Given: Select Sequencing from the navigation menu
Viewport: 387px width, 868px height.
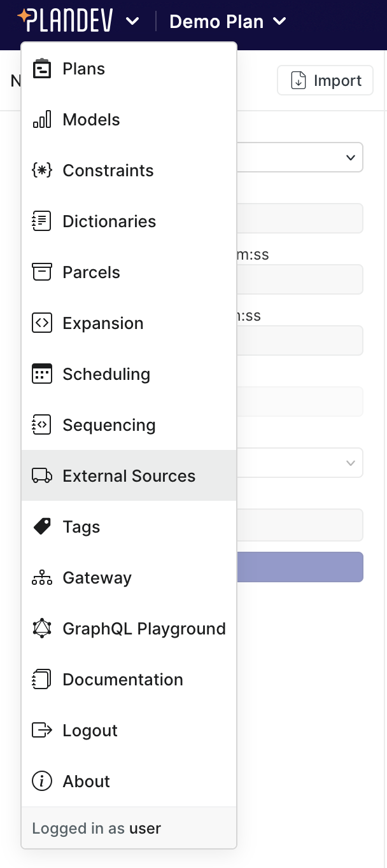Looking at the screenshot, I should pyautogui.click(x=108, y=424).
